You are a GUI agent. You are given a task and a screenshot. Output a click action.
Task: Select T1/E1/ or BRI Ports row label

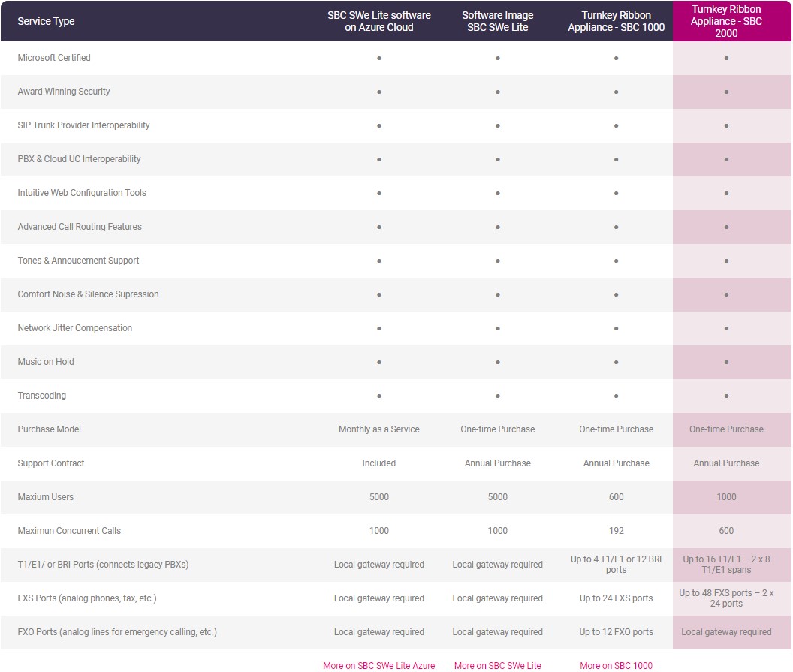coord(103,565)
